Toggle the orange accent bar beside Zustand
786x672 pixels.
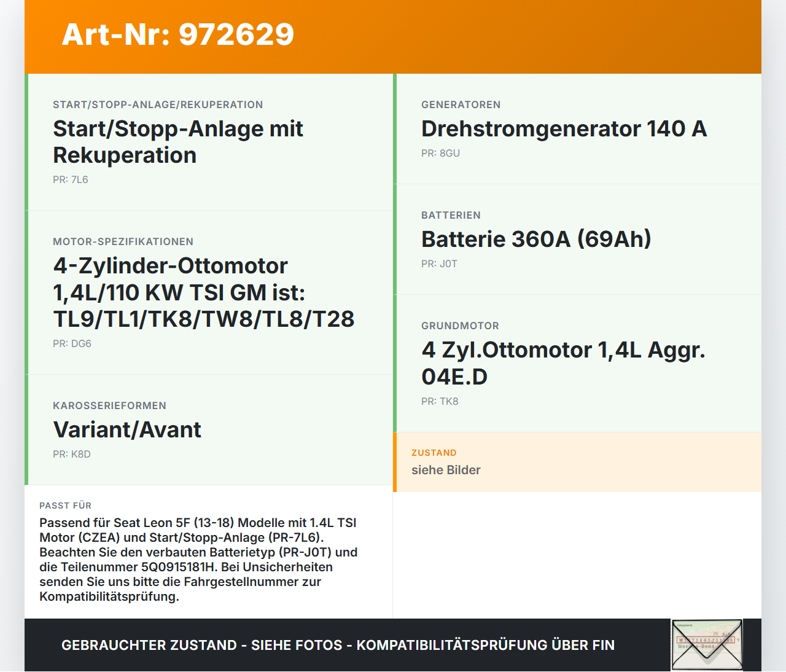coord(395,462)
